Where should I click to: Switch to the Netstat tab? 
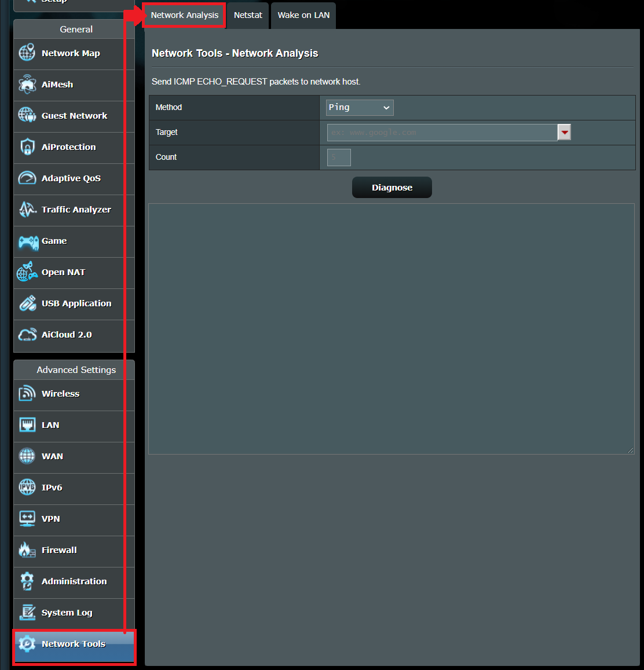(248, 16)
